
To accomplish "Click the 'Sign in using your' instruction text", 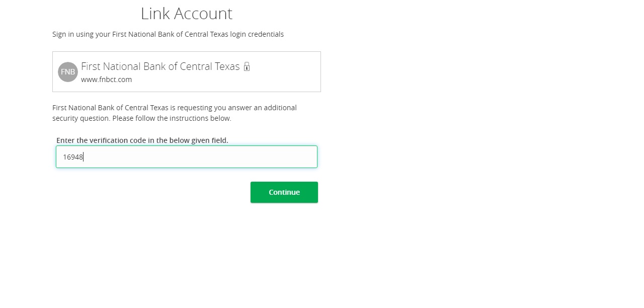I will (x=80, y=34).
